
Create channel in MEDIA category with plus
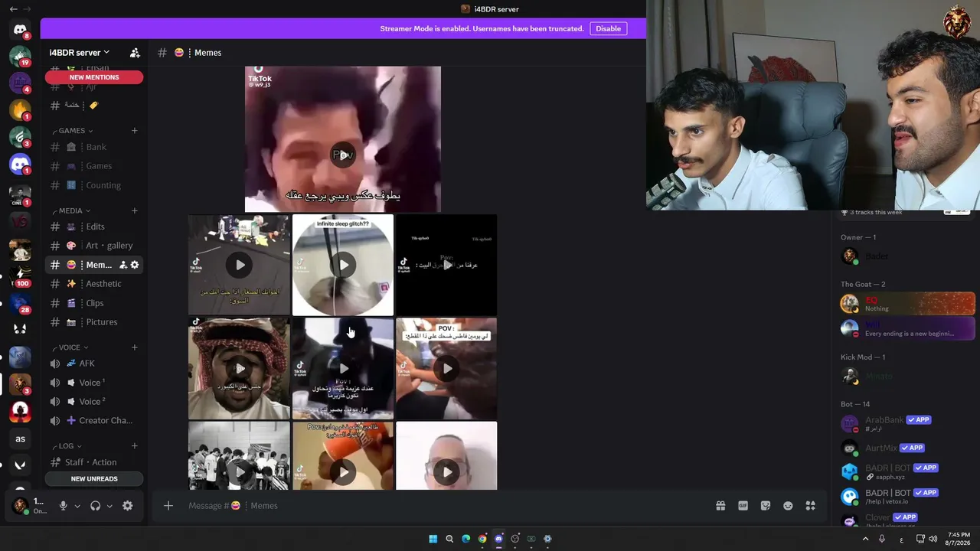(x=135, y=210)
